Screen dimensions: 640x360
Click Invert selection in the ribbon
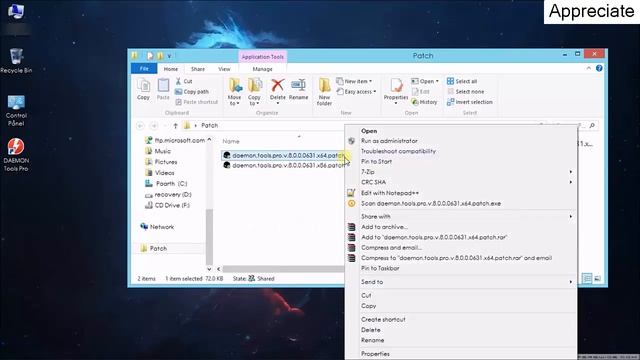coord(470,102)
